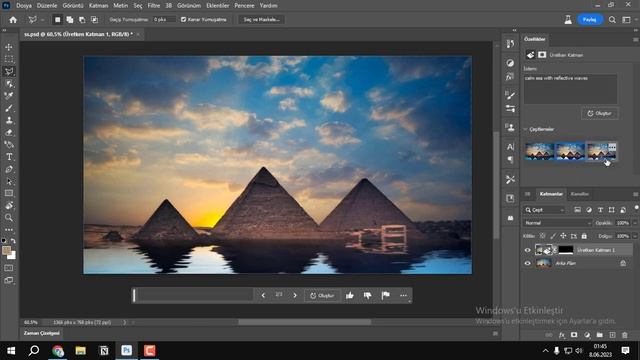Select the Horizontal Type tool
This screenshot has height=360, width=640.
click(9, 157)
